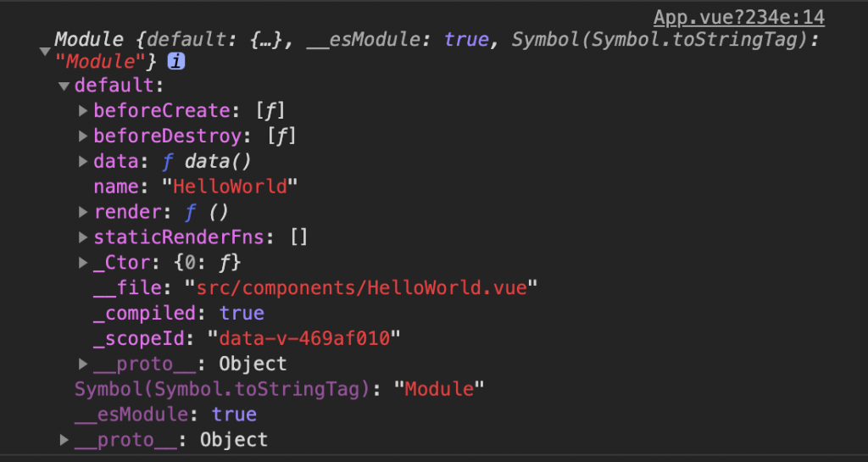Expand __proto__ under the default object
Image resolution: width=868 pixels, height=462 pixels.
pyautogui.click(x=83, y=364)
